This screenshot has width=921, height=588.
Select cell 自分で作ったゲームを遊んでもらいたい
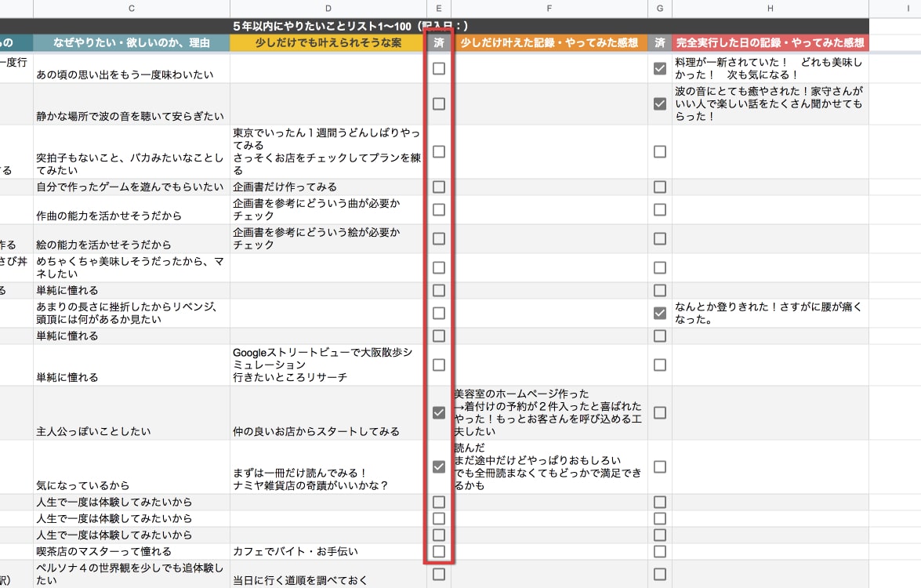pos(132,187)
